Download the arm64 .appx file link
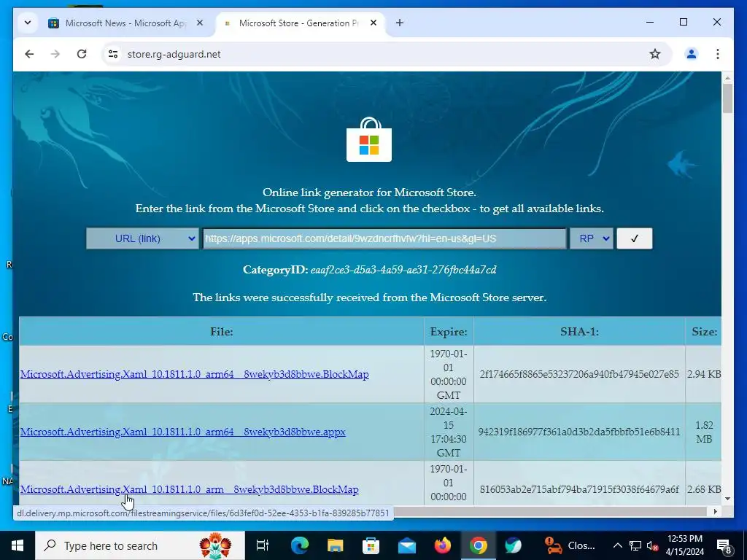Screen dimensions: 747x560 point(183,432)
